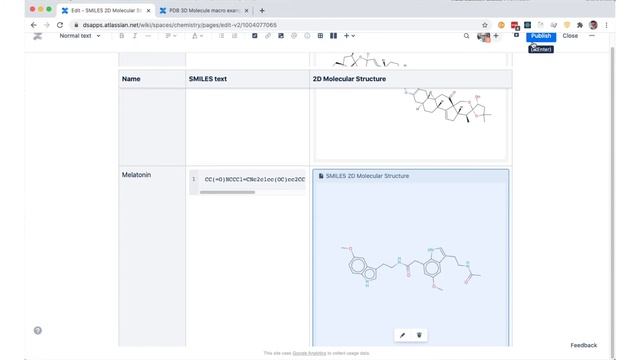Toggle bold formatting
The image size is (640, 360).
click(122, 36)
